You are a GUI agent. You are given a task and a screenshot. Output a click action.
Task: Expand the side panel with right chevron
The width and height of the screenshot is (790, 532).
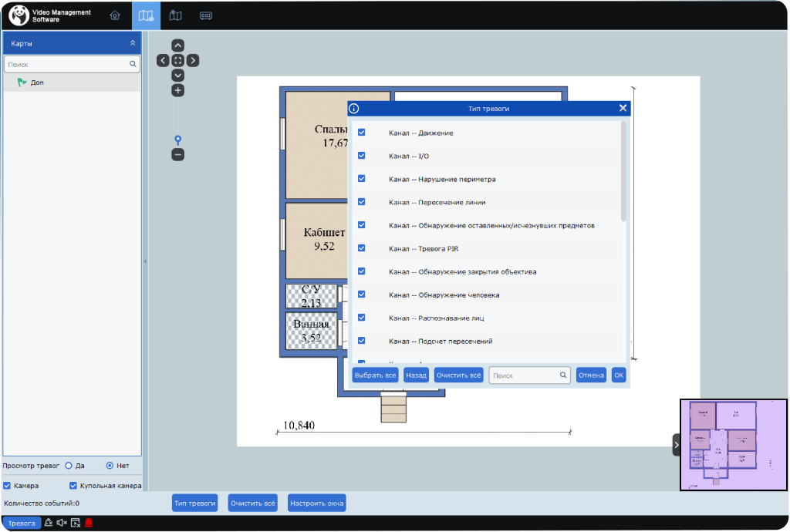tap(676, 444)
